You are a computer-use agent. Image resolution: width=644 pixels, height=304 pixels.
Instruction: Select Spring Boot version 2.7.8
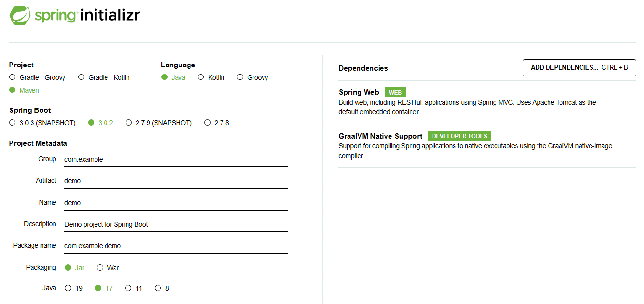click(x=207, y=123)
